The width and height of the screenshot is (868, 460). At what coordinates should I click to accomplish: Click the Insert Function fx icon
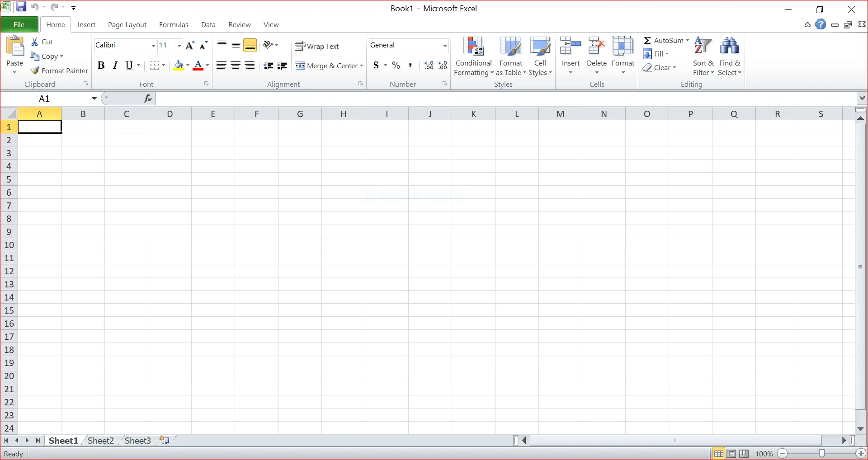(148, 98)
